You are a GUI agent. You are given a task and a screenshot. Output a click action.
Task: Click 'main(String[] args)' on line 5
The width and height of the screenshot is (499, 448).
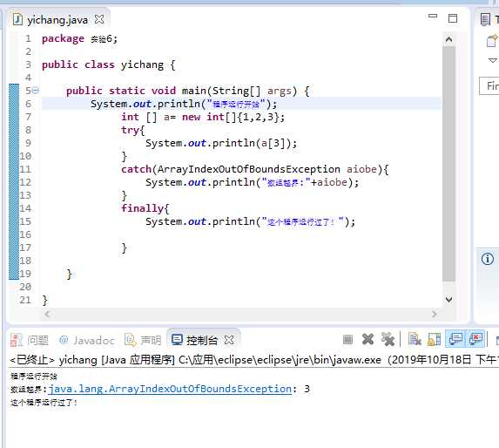239,91
